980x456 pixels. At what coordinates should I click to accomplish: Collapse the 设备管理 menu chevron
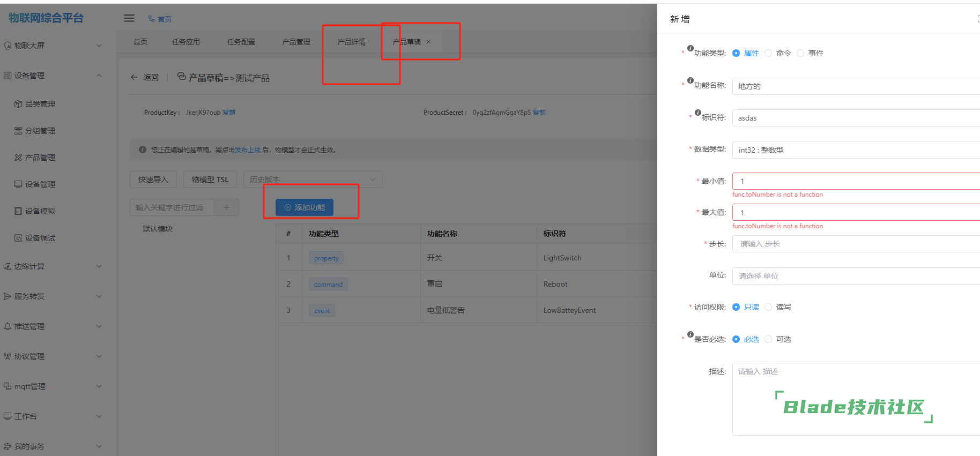click(99, 76)
